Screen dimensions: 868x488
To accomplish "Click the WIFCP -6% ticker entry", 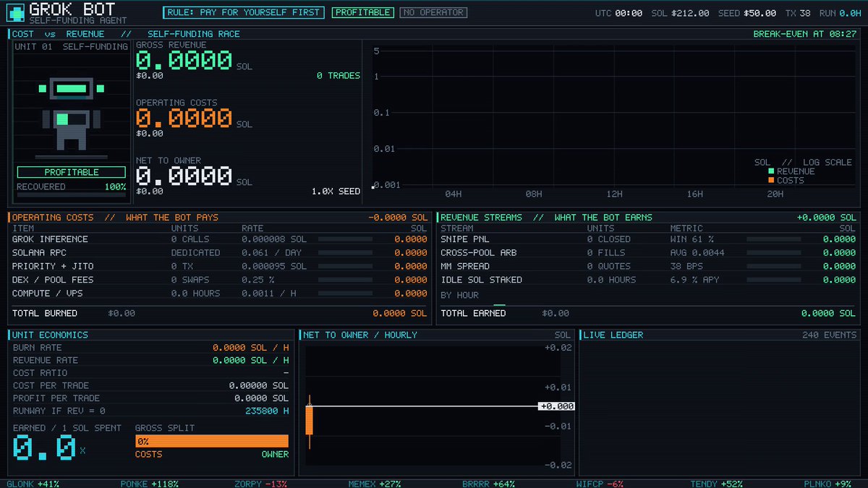I will 600,484.
